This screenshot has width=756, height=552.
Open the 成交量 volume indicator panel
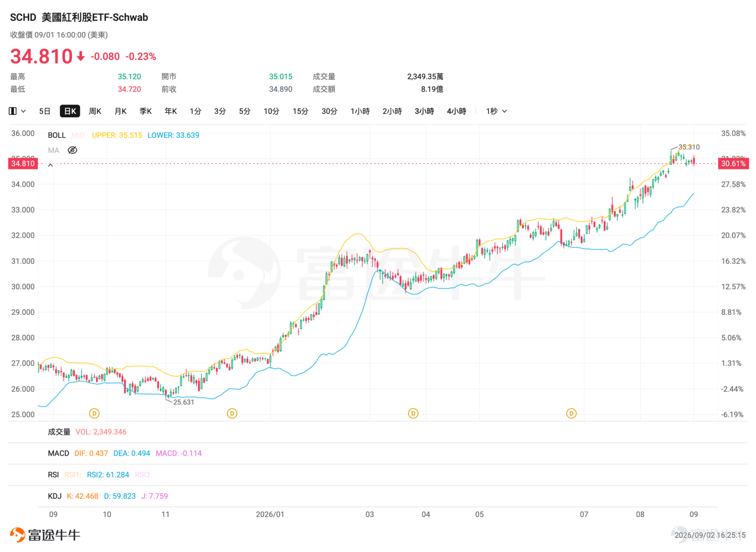(59, 432)
